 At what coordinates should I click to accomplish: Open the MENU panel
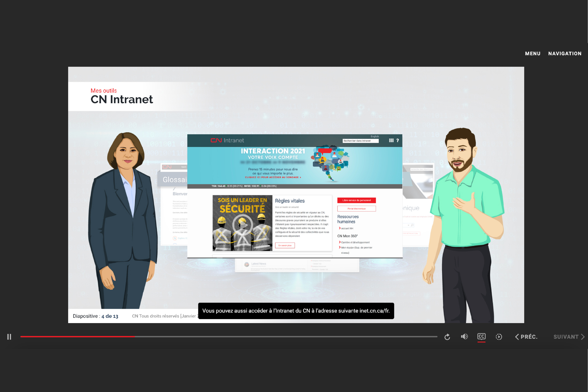(533, 54)
